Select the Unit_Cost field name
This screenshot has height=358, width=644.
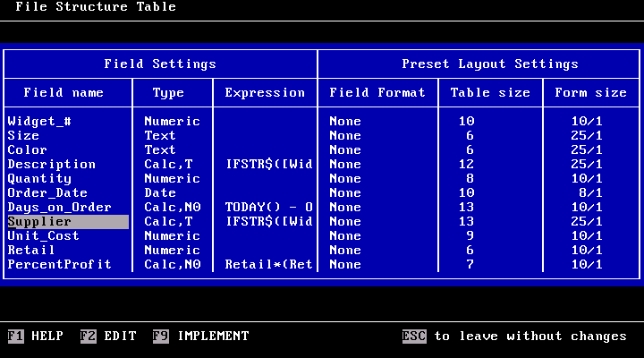[43, 236]
